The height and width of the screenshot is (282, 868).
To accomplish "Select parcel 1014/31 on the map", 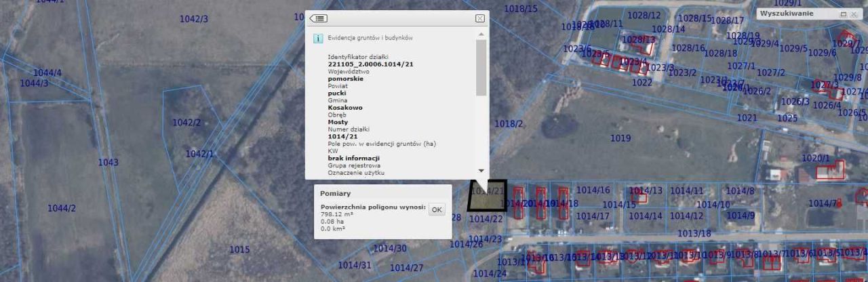I will coord(355,265).
